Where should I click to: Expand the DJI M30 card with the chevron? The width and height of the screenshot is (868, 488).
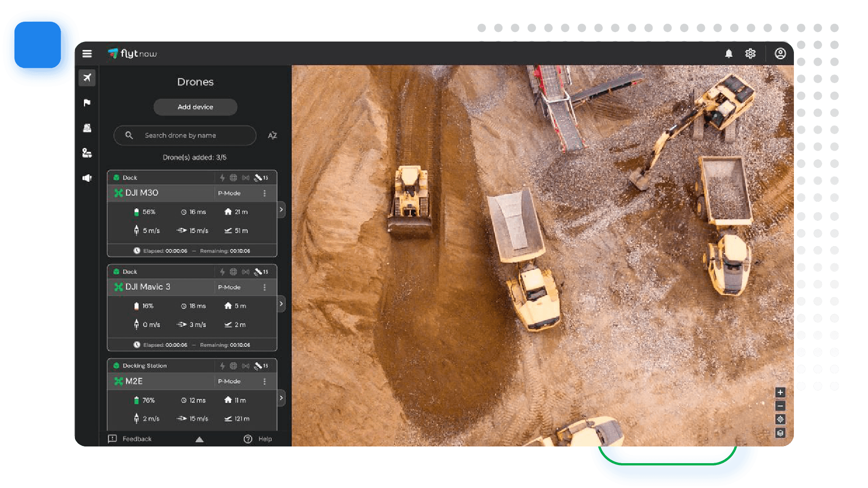coord(281,209)
